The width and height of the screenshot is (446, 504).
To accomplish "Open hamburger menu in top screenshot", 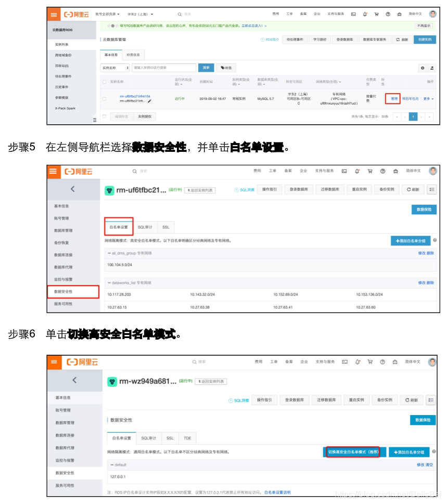I will click(x=54, y=15).
